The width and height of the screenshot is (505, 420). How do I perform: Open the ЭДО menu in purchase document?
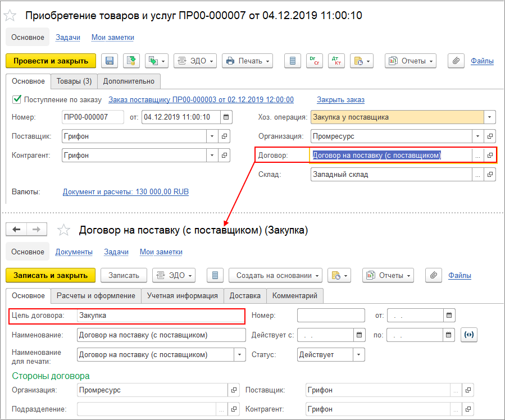pos(195,61)
